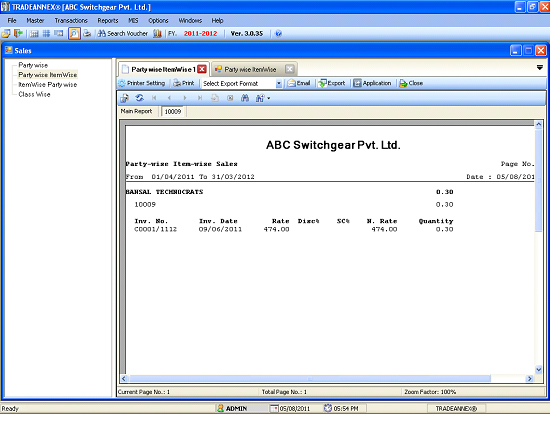Open the Reports menu
The height and width of the screenshot is (429, 550).
point(108,21)
